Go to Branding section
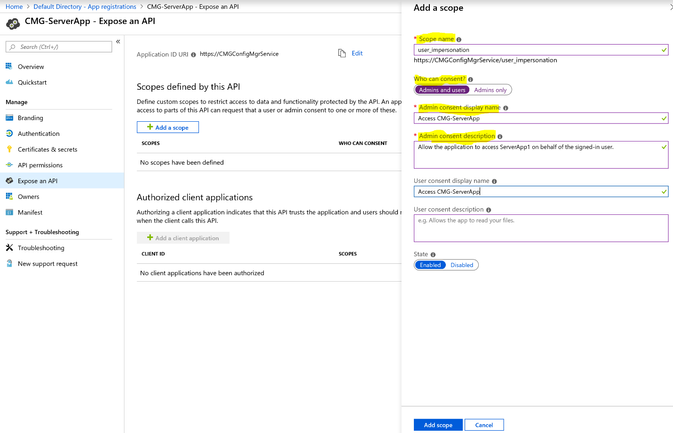 tap(30, 118)
